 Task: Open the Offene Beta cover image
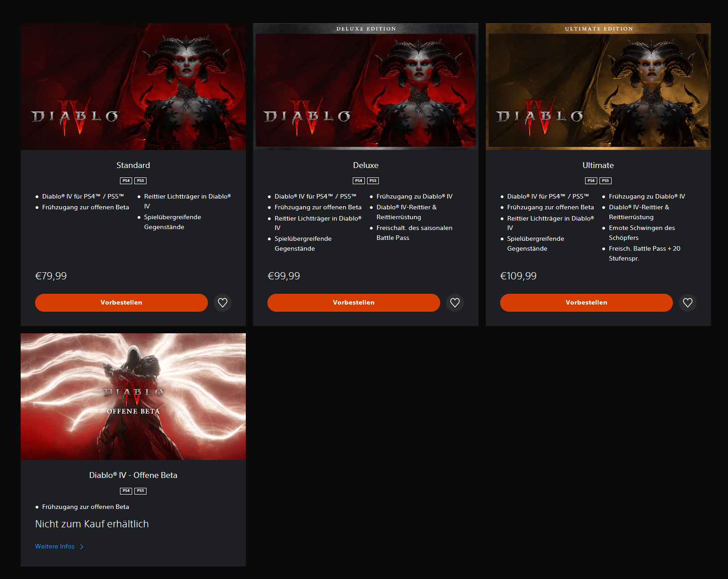tap(133, 397)
